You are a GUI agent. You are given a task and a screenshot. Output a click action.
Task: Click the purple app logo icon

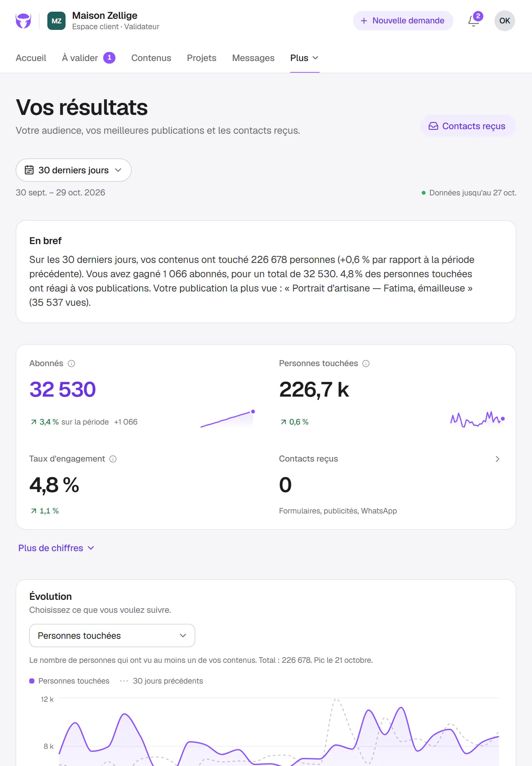pyautogui.click(x=23, y=21)
